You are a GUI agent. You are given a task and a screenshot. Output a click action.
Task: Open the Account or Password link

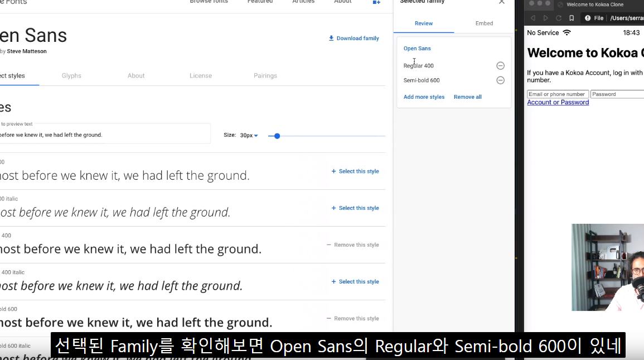(558, 102)
